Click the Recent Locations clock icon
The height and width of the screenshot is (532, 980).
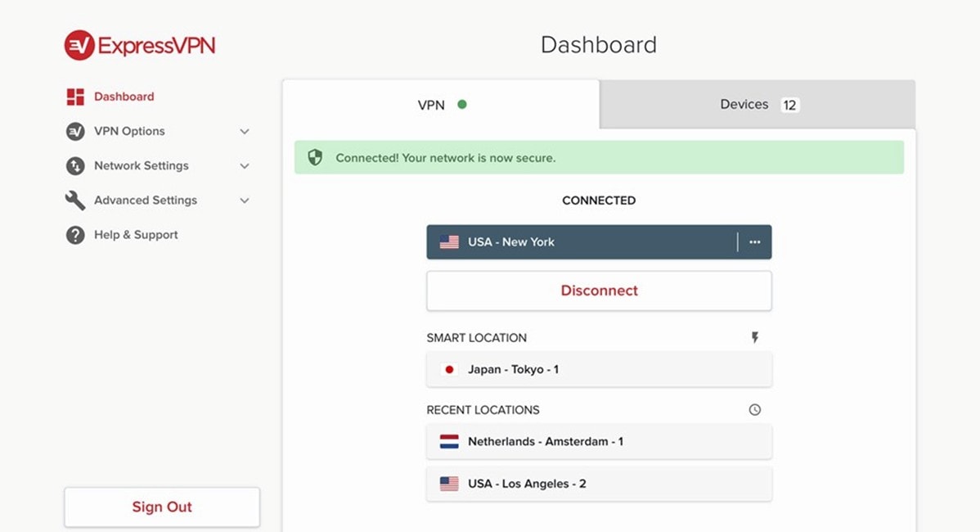(755, 409)
